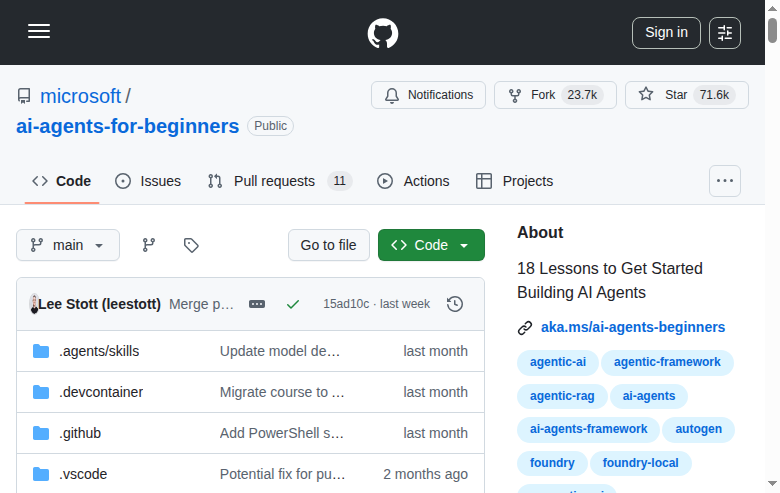The image size is (780, 493).
Task: Click the .agents/skills folder icon
Action: coord(41,351)
